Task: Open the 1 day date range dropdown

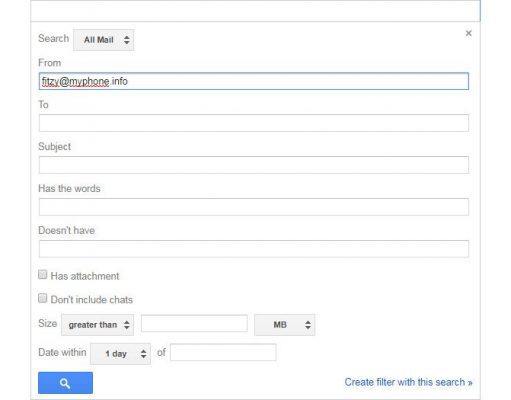Action: (120, 354)
